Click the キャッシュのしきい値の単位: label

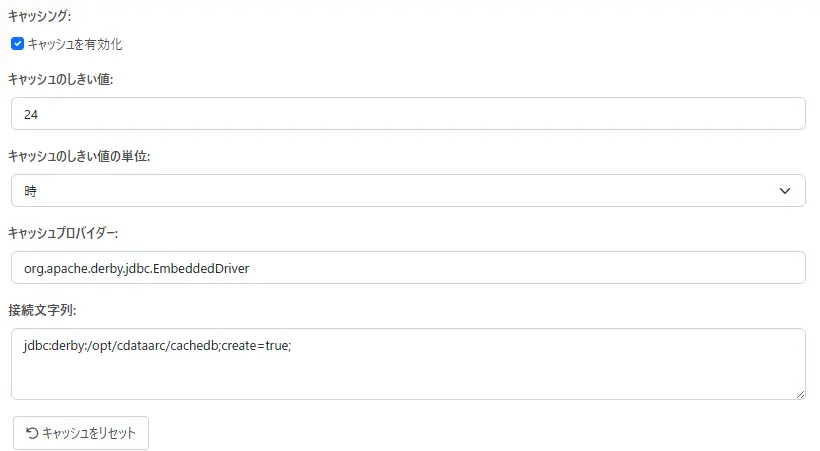click(79, 156)
